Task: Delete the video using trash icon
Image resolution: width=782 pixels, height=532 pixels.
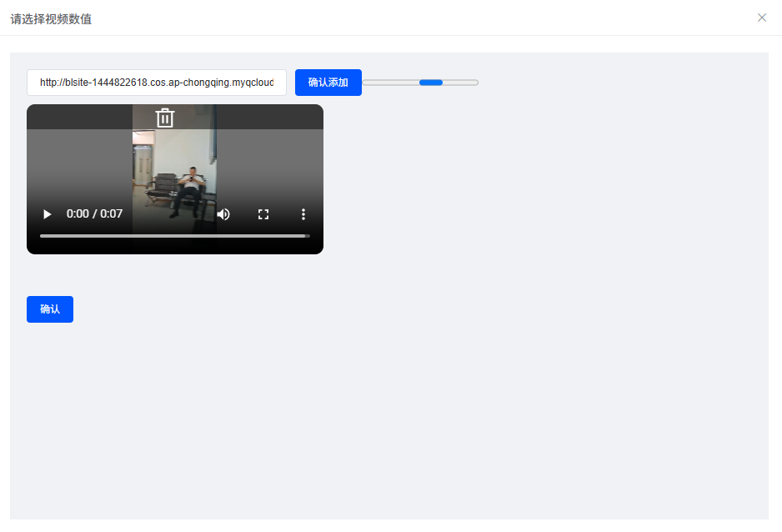Action: coord(164,118)
